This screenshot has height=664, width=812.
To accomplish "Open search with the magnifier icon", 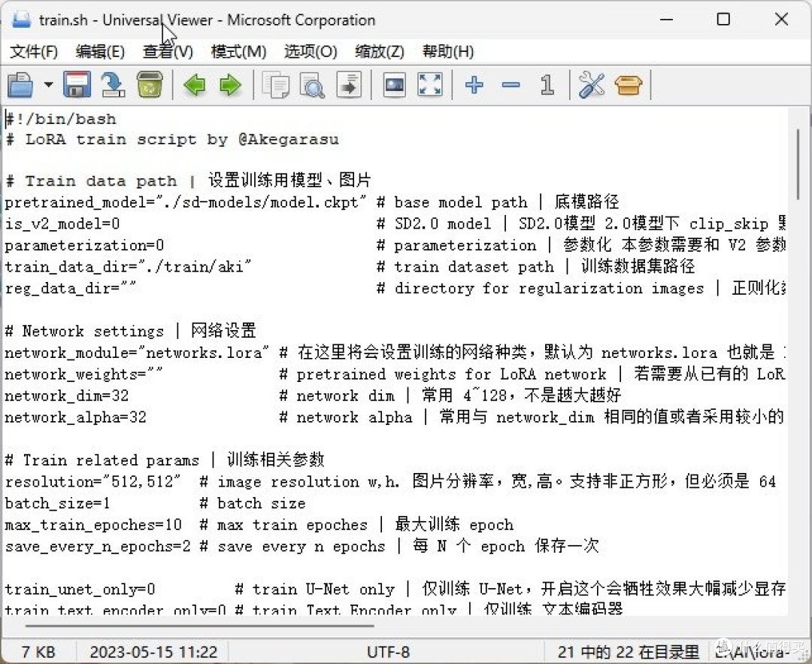I will click(312, 85).
